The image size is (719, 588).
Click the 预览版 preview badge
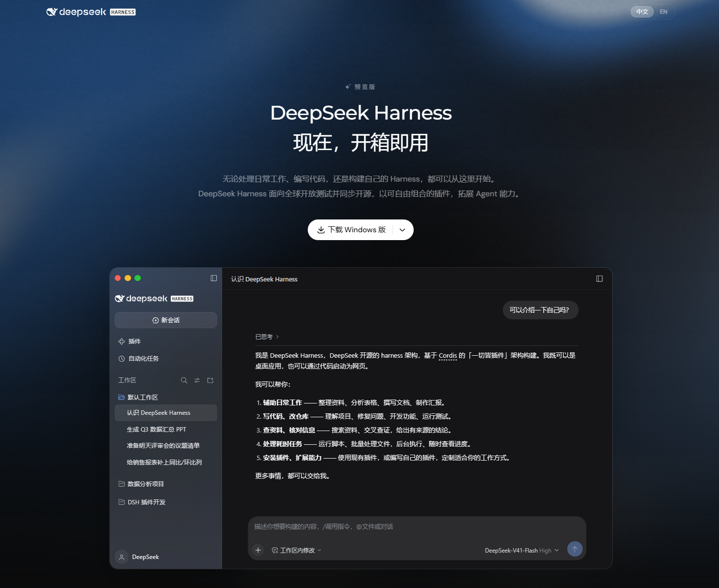point(360,87)
